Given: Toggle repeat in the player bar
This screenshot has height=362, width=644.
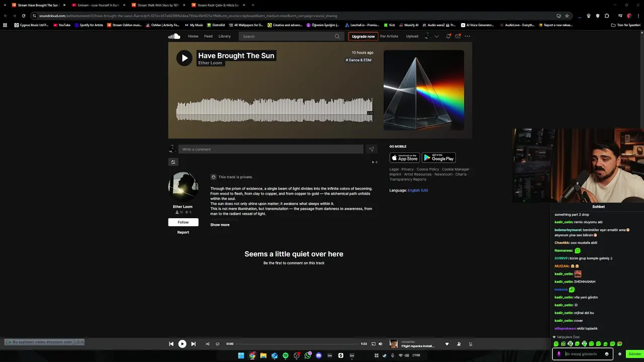Looking at the screenshot, I should tap(217, 344).
